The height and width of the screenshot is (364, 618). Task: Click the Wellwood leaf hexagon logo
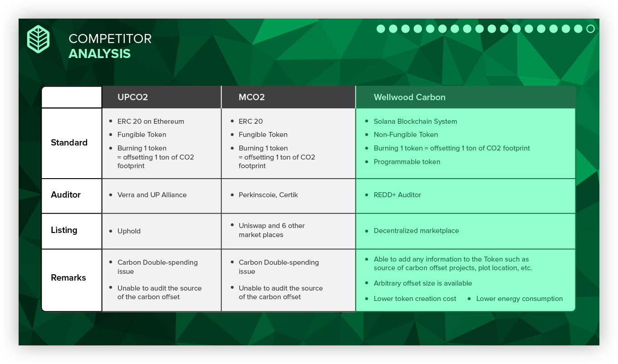pos(39,39)
